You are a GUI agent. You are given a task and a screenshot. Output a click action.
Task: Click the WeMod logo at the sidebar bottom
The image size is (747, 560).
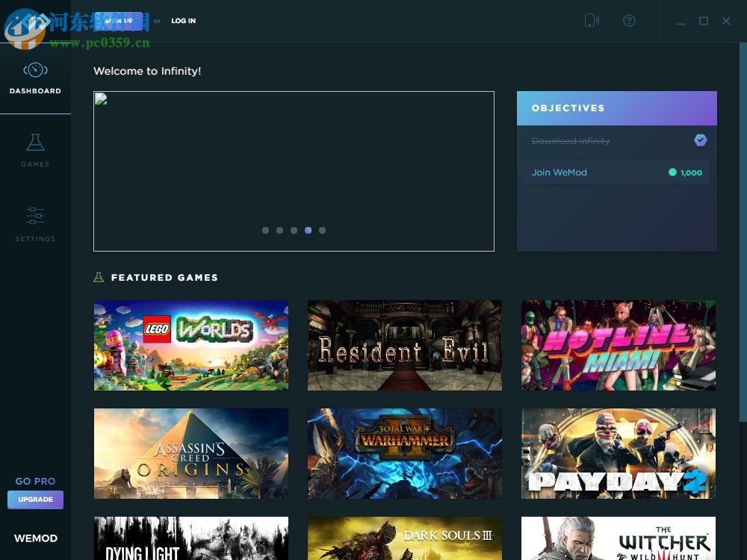36,538
